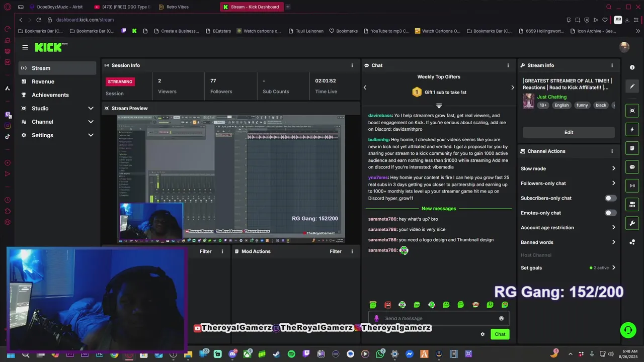This screenshot has height=362, width=644.
Task: Click the Edit stream info button
Action: click(569, 132)
